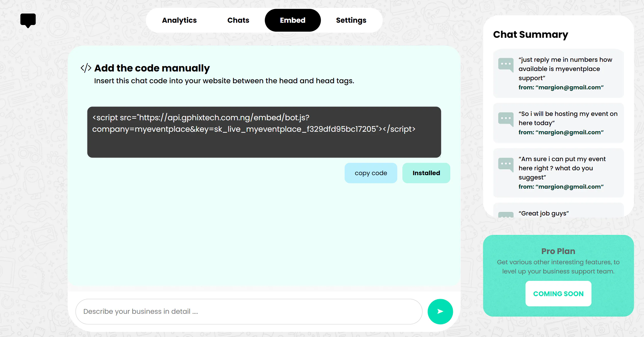Click the black chat bubble logo
The height and width of the screenshot is (337, 644).
click(28, 20)
